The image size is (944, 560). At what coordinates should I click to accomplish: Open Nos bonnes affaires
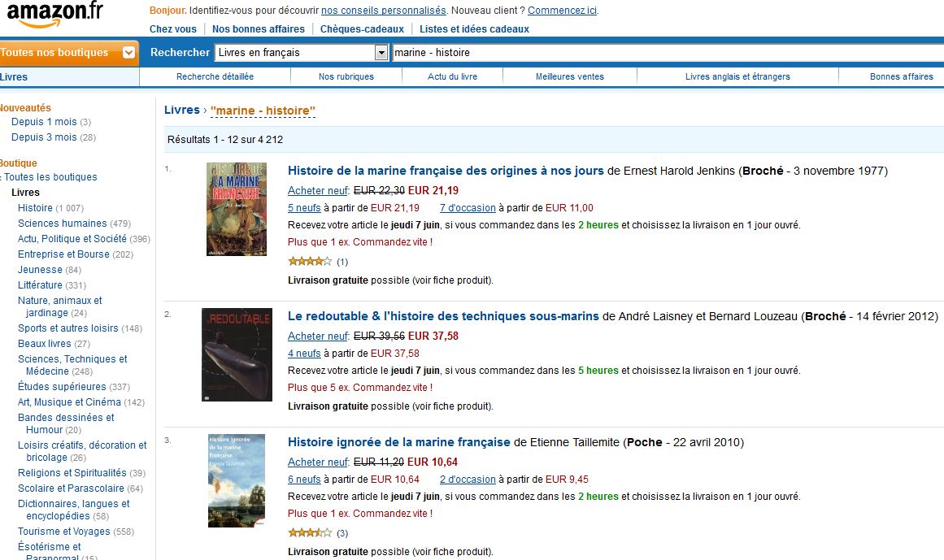(259, 29)
